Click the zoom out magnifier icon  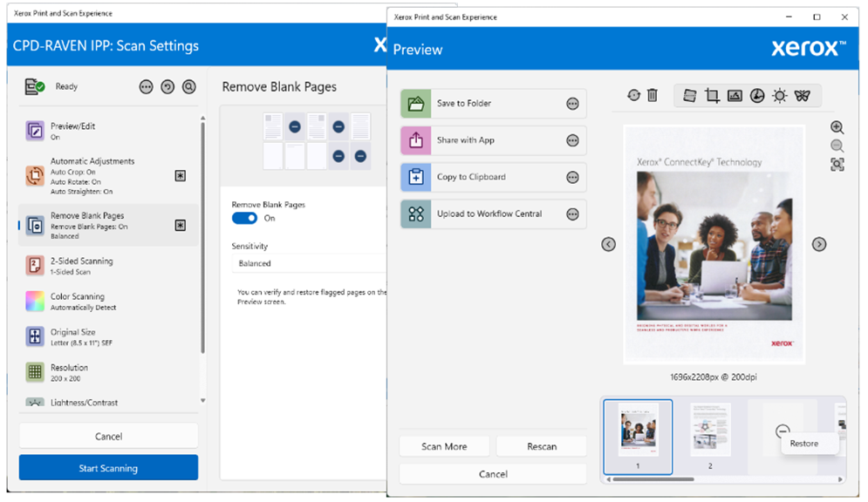(x=837, y=146)
